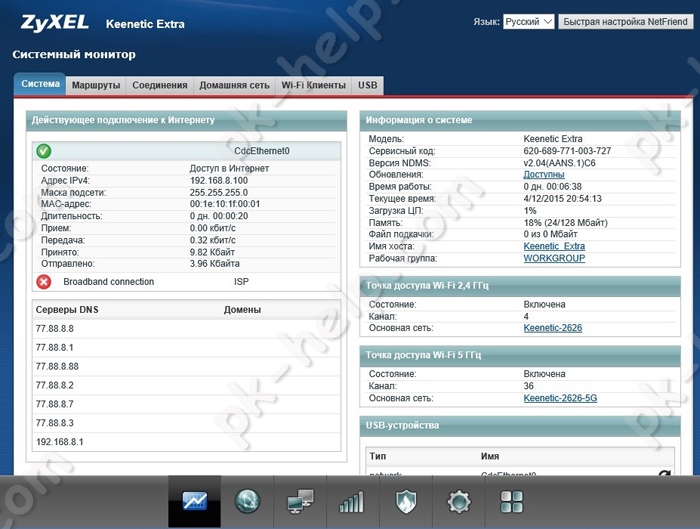Image resolution: width=700 pixels, height=529 pixels.
Task: Click the received value 9.82 Кбайт
Action: (x=212, y=252)
